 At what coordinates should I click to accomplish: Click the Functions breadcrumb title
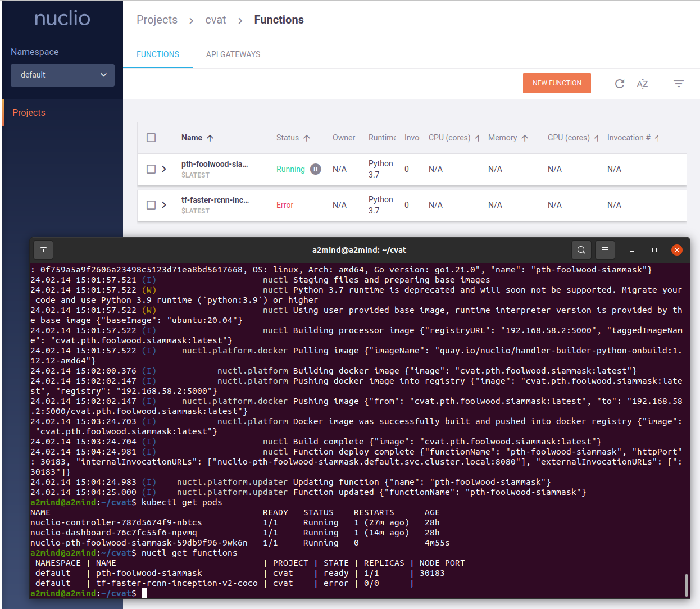tap(279, 20)
